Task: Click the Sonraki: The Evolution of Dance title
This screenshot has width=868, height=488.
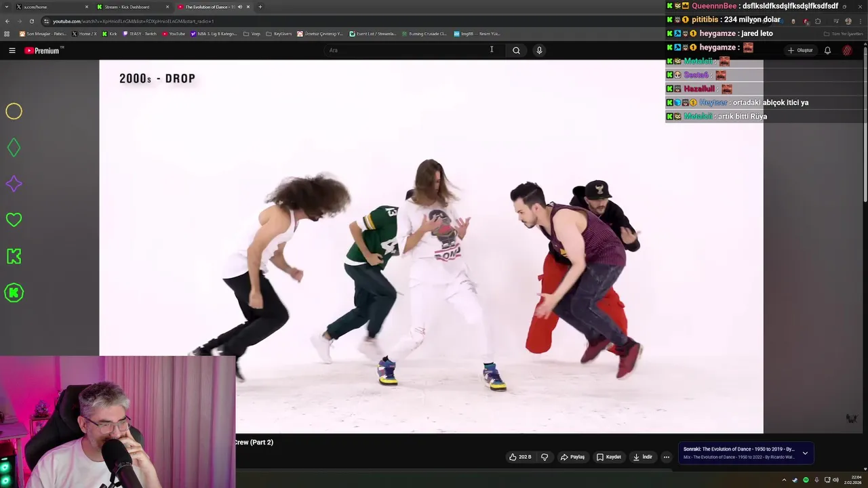Action: click(738, 449)
